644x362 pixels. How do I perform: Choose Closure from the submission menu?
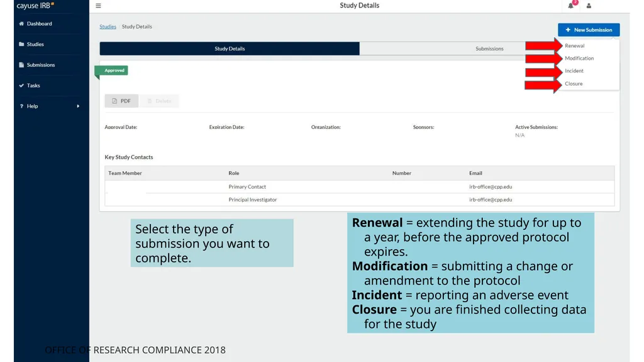coord(574,84)
